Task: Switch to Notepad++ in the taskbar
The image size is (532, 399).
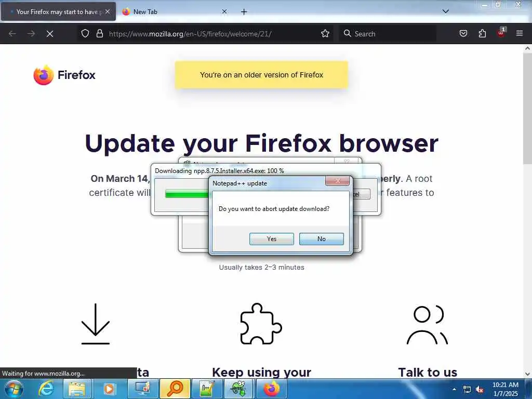Action: (x=207, y=389)
